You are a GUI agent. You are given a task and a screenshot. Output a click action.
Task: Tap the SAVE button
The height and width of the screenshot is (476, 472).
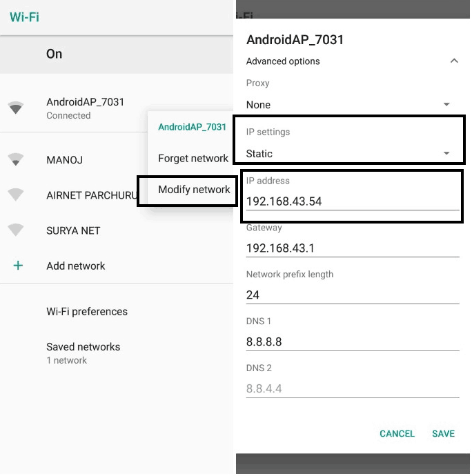(444, 433)
